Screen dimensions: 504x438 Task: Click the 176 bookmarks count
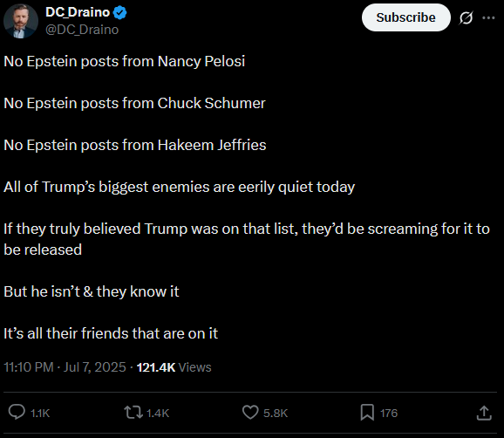tap(389, 414)
